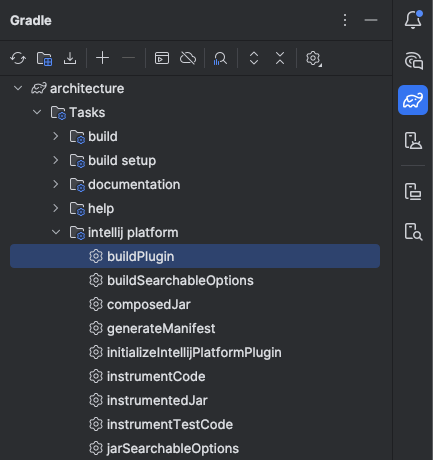Screen dimensions: 433x460
Task: Hide the Gradle tool window
Action: pos(371,20)
